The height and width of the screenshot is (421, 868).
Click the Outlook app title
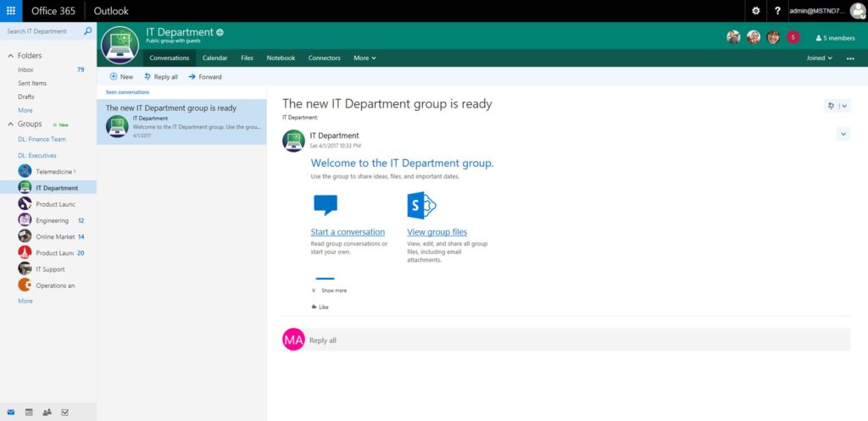coord(111,11)
